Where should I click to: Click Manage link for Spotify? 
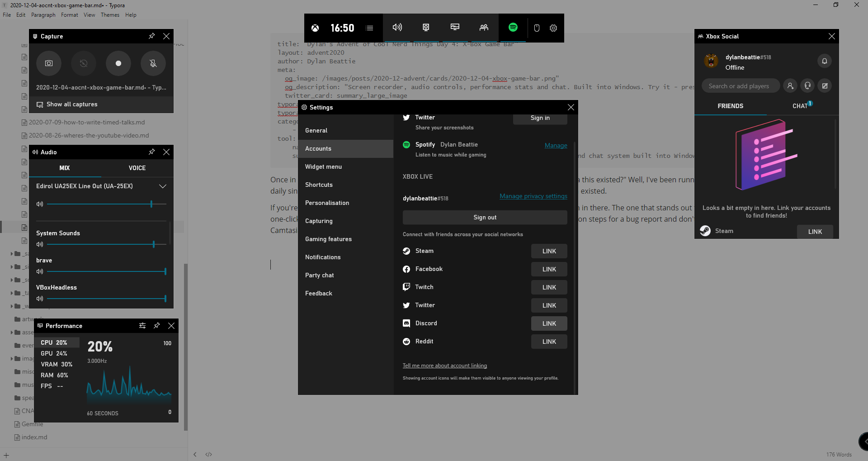[556, 145]
